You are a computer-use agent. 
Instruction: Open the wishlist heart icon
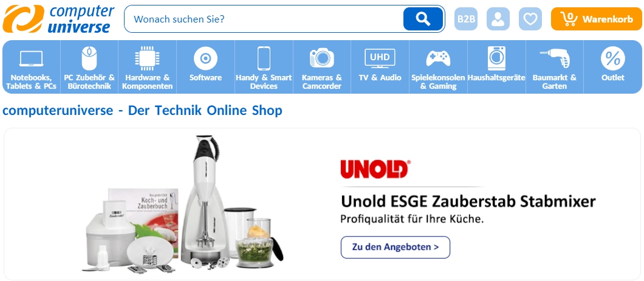530,19
